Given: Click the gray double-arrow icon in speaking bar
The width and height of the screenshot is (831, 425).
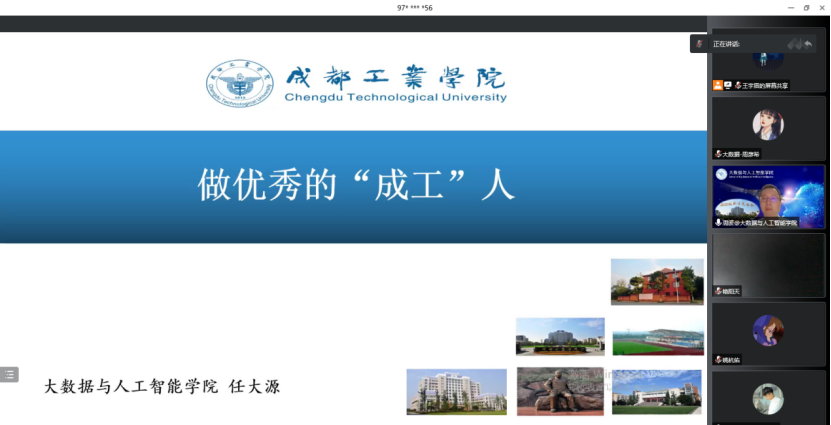Looking at the screenshot, I should (x=794, y=44).
